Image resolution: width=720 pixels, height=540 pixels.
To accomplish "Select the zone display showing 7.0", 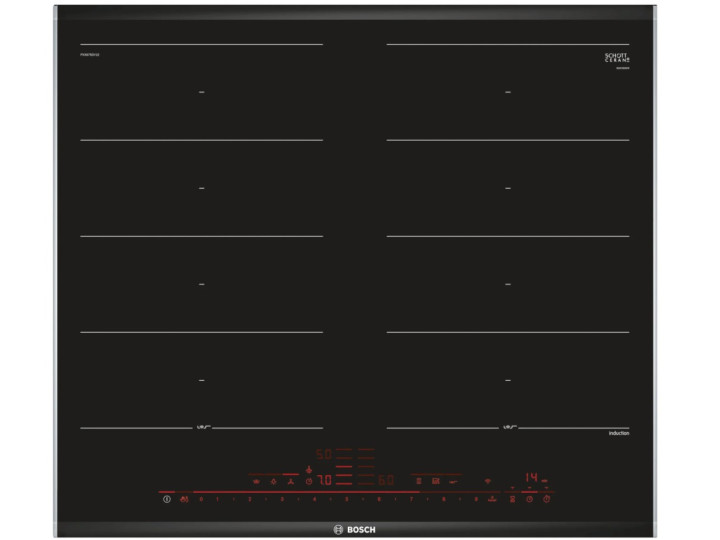I will (325, 480).
